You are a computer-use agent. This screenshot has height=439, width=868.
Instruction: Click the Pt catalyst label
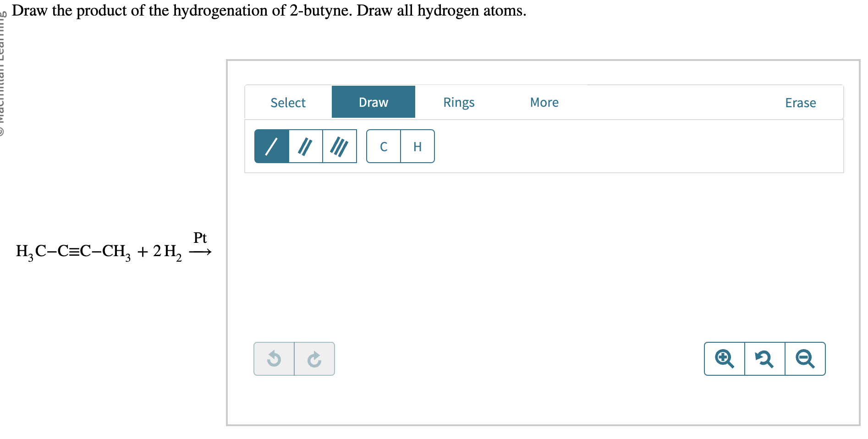tap(200, 238)
